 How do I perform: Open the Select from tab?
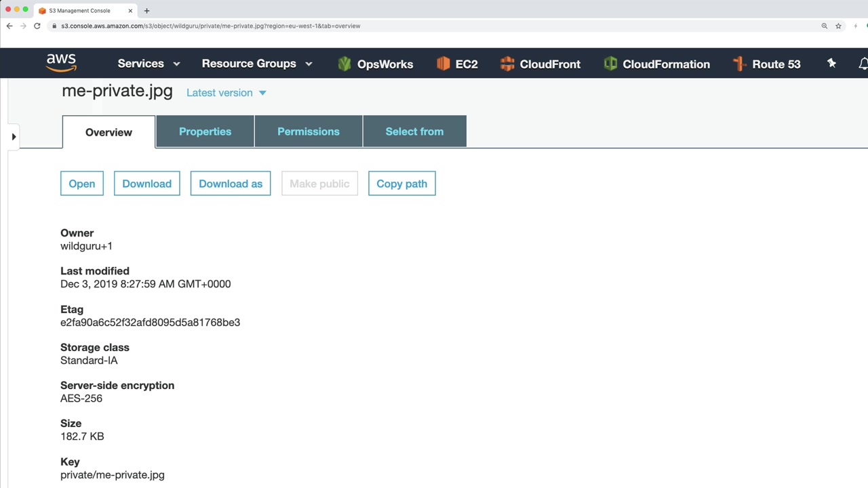414,131
